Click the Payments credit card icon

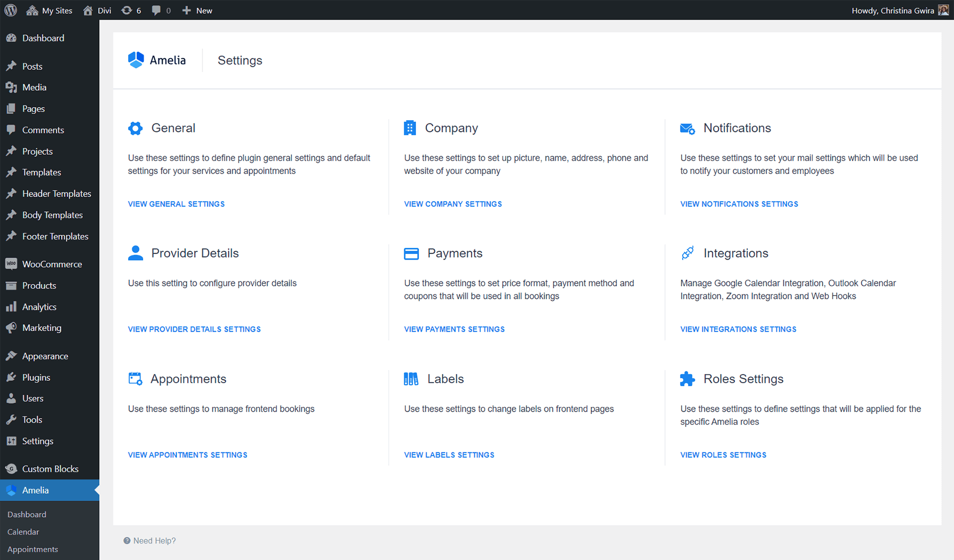411,254
